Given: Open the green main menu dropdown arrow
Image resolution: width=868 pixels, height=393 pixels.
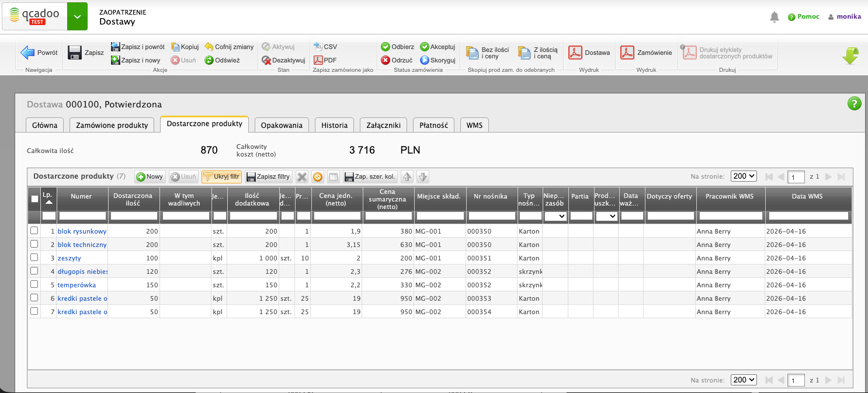Looking at the screenshot, I should (77, 16).
